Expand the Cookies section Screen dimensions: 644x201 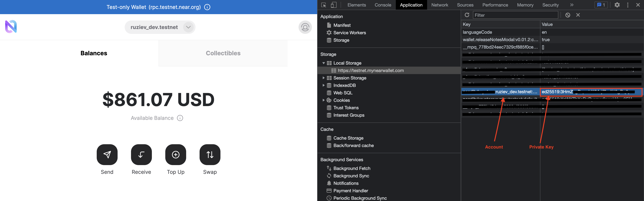click(323, 100)
